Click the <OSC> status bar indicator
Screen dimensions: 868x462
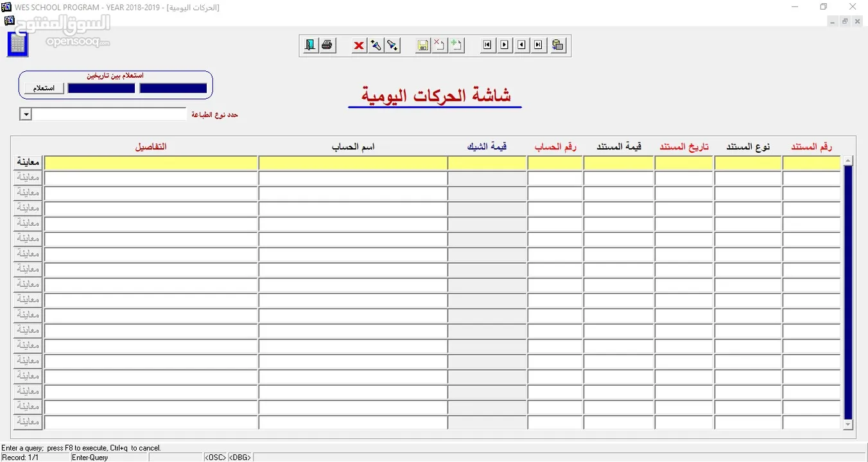click(x=216, y=458)
